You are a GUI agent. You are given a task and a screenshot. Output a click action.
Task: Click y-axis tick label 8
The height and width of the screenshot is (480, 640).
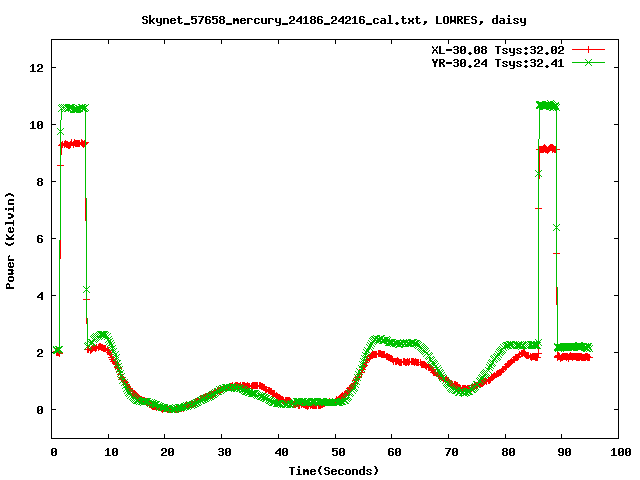pos(40,182)
